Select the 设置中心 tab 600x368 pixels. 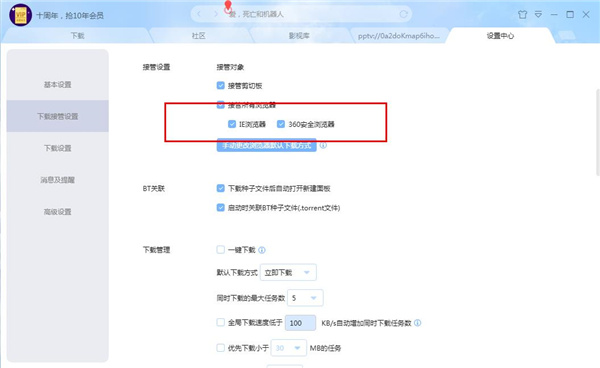pyautogui.click(x=500, y=36)
